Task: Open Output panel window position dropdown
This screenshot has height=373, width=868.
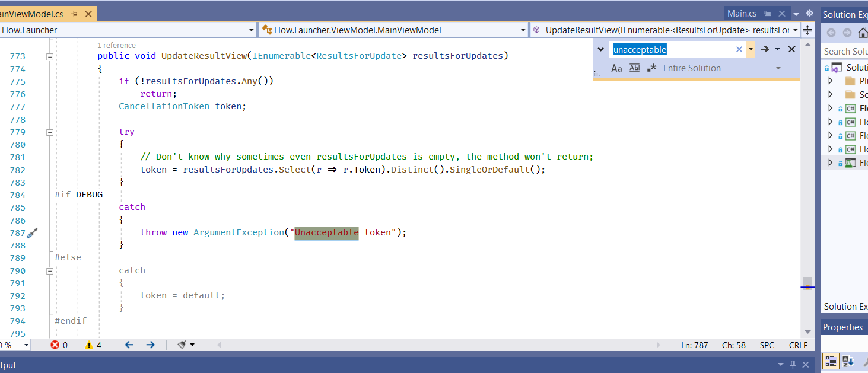Action: pyautogui.click(x=780, y=365)
